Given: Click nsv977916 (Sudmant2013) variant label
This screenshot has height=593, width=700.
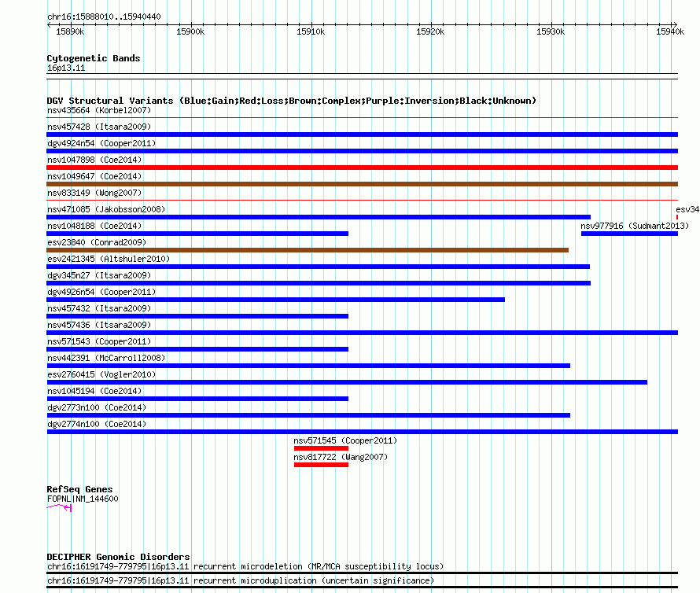Looking at the screenshot, I should point(635,226).
